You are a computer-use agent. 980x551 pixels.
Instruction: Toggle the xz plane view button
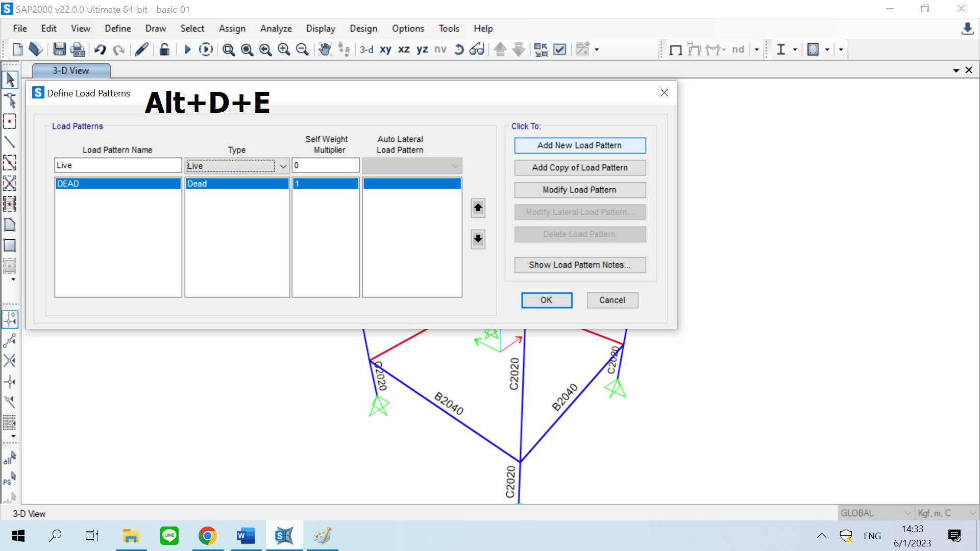click(404, 49)
